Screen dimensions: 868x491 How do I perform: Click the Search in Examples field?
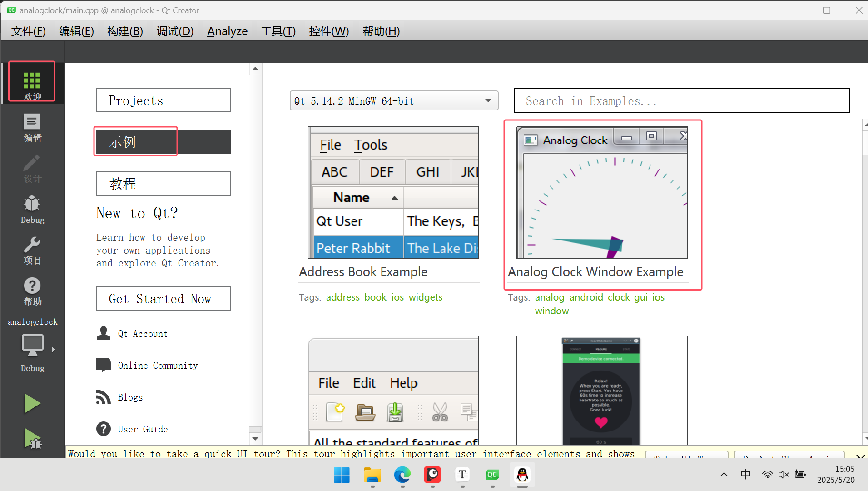tap(682, 100)
